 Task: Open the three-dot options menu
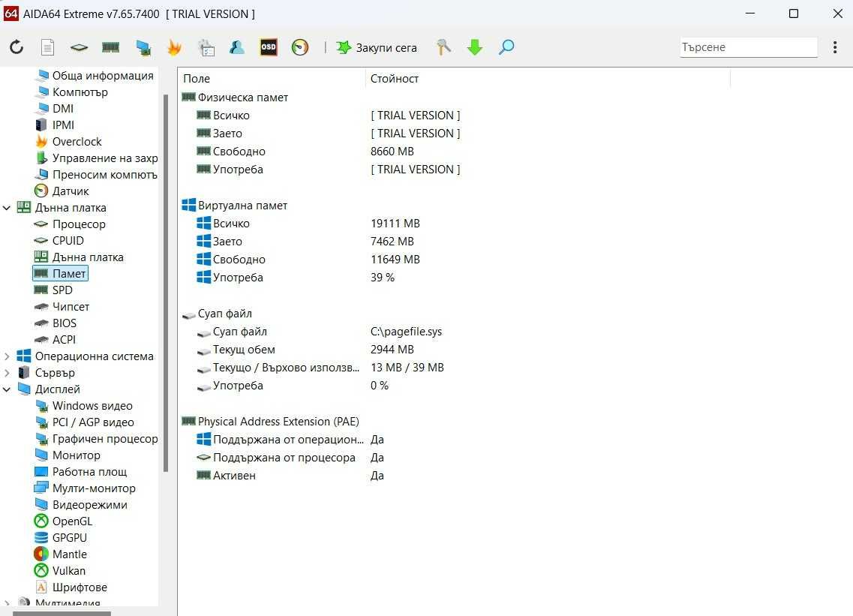point(835,47)
